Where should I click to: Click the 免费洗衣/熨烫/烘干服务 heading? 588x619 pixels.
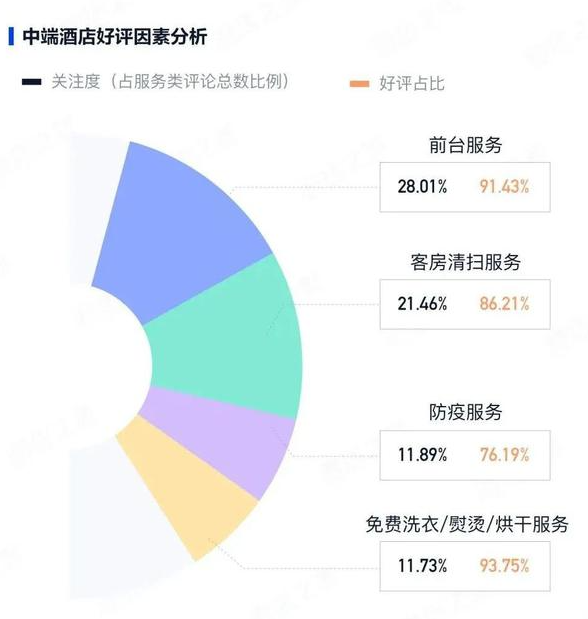tap(466, 524)
